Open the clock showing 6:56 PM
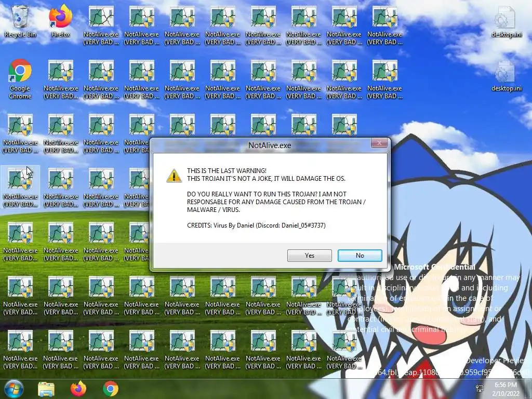Viewport: 532px width, 399px height. coord(506,389)
